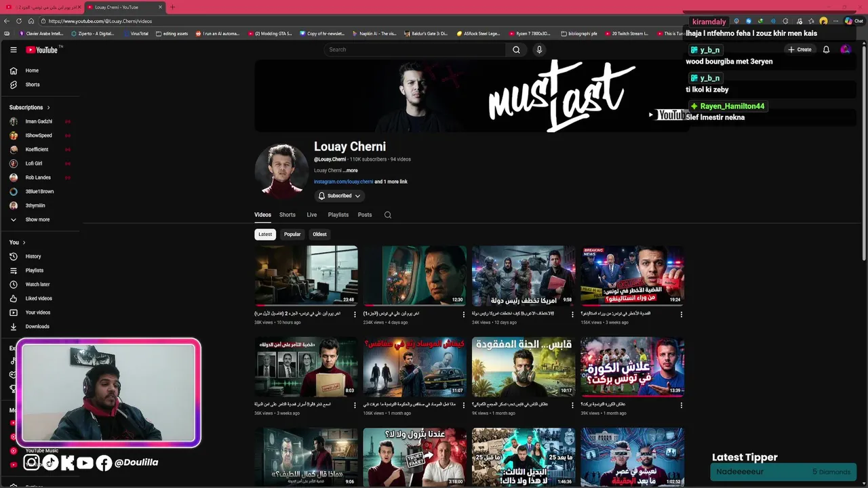Viewport: 868px width, 488px height.
Task: Open the YouTube guide hamburger menu
Action: [13, 49]
